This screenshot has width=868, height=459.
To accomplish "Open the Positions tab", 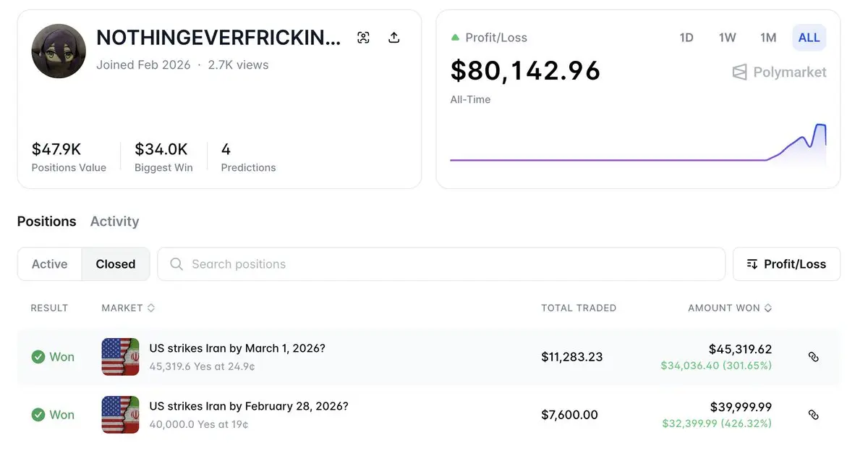I will (46, 222).
